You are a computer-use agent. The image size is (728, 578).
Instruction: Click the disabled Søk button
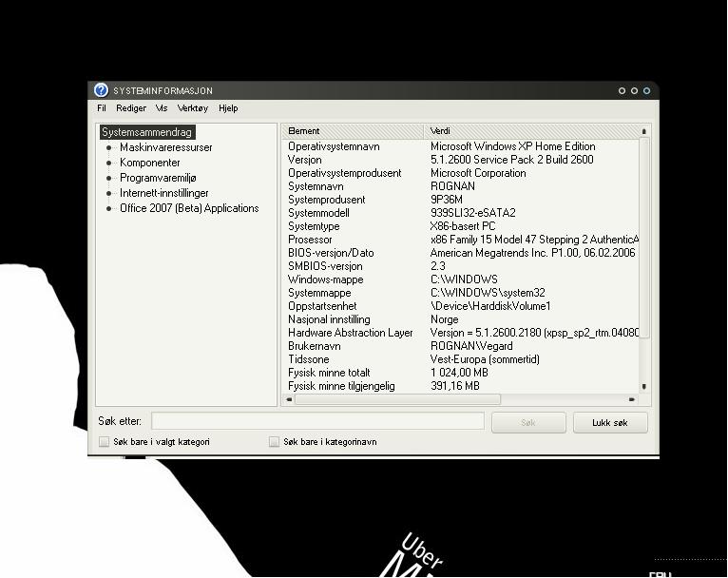[x=528, y=422]
